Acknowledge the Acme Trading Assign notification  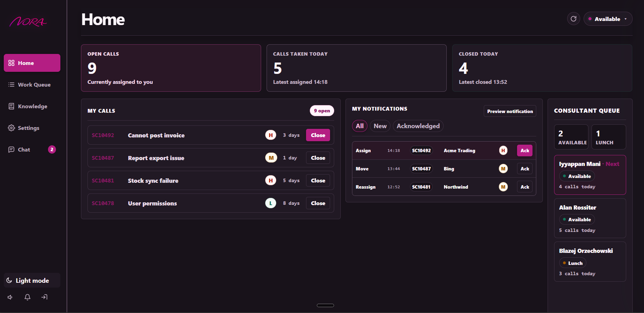tap(525, 150)
